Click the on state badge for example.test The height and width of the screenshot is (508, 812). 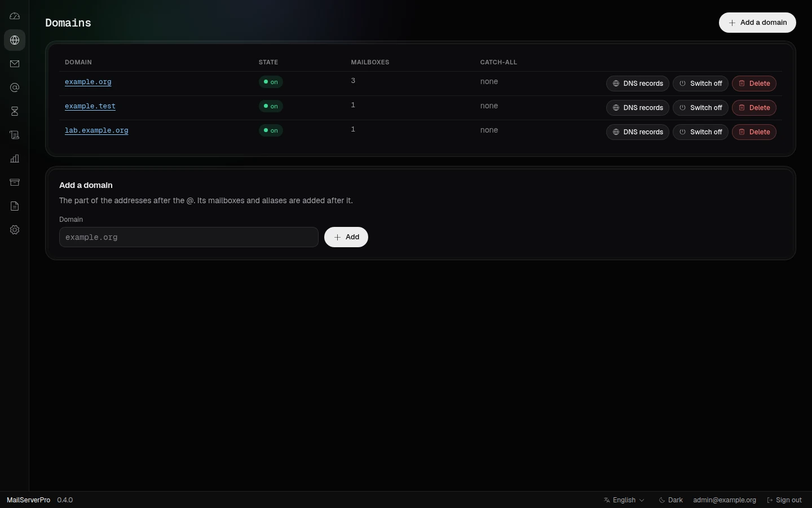coord(271,106)
